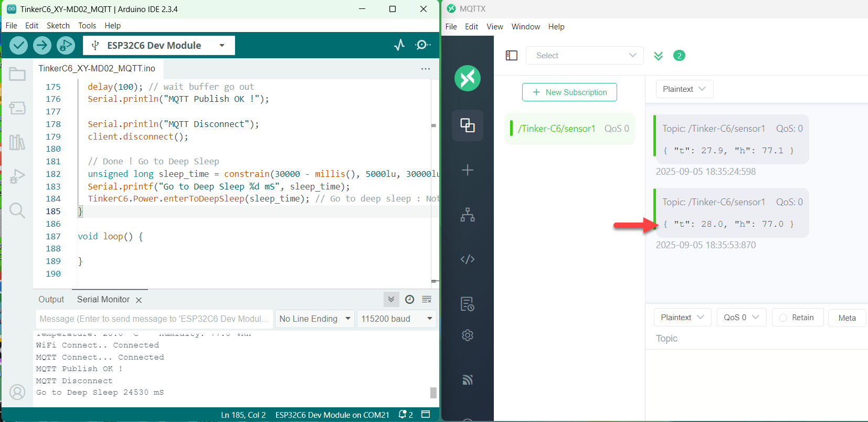This screenshot has height=422, width=868.
Task: Click the Verify sketch checkmark button
Action: pyautogui.click(x=18, y=46)
